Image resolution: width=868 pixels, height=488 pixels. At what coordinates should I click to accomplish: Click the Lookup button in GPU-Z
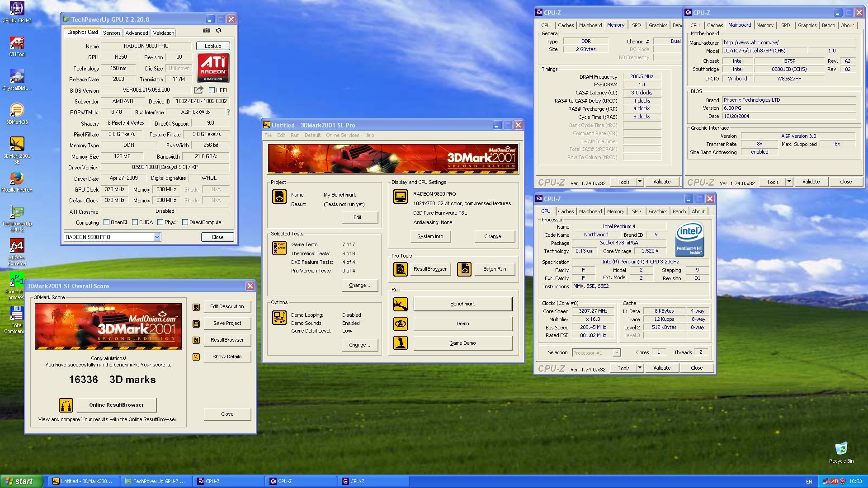213,46
